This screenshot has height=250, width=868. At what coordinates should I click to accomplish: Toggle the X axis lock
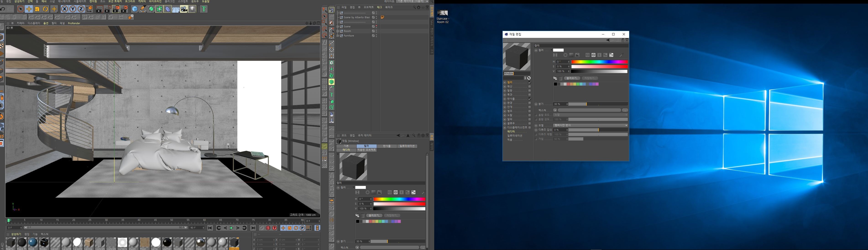pos(65,9)
